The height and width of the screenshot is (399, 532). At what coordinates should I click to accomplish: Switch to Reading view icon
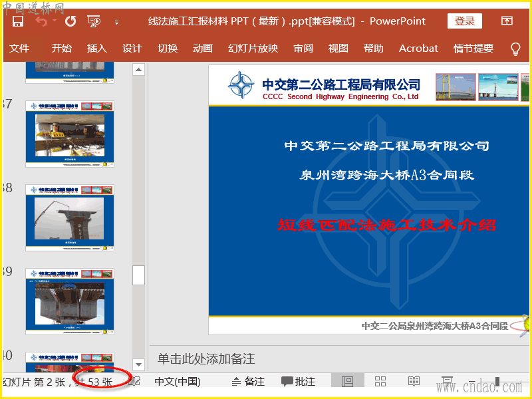414,381
